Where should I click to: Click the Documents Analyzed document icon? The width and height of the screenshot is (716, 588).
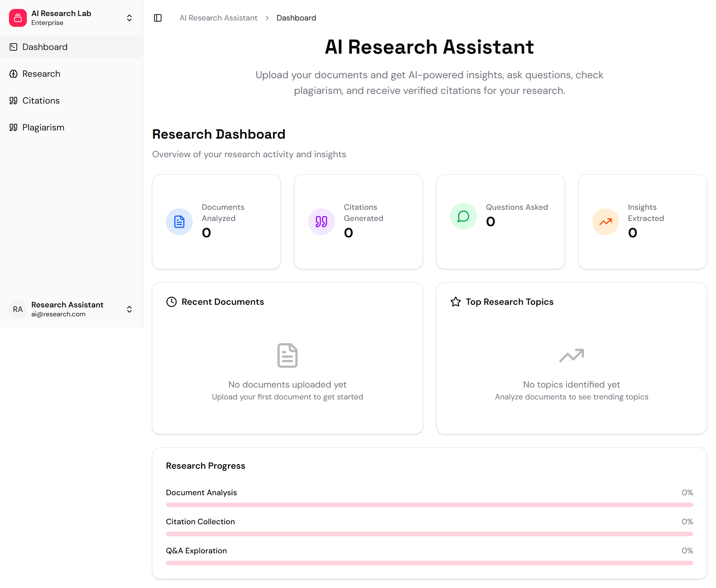tap(179, 221)
